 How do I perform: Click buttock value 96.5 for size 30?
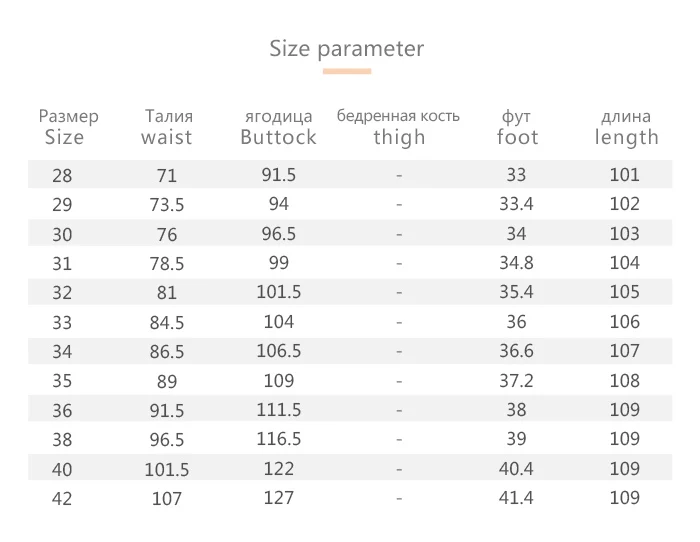coord(279,234)
